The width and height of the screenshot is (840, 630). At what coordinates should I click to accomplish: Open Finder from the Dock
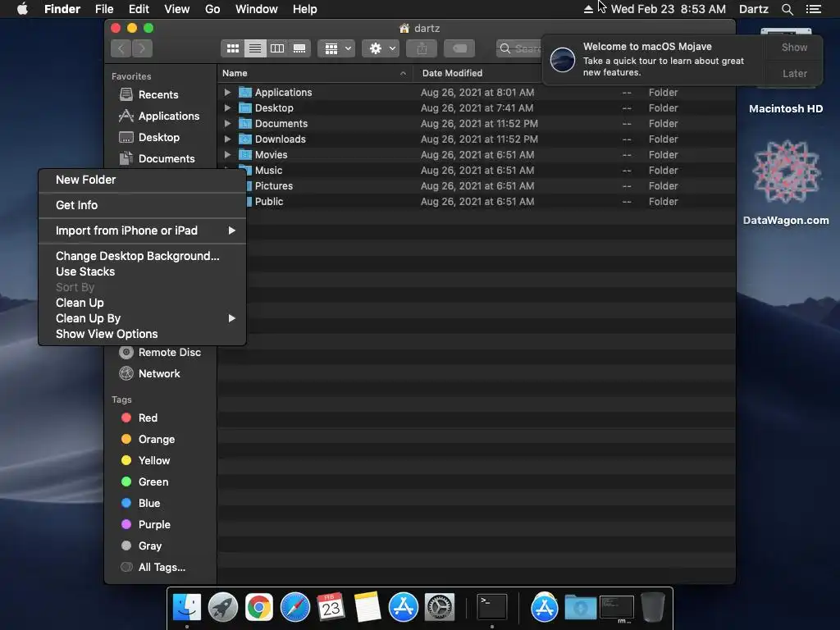[187, 608]
